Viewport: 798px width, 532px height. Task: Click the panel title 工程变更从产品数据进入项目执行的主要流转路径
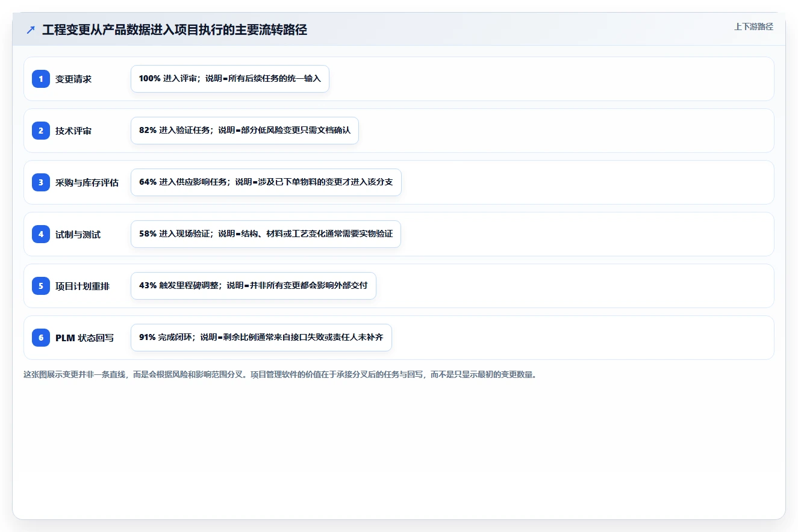coord(175,30)
